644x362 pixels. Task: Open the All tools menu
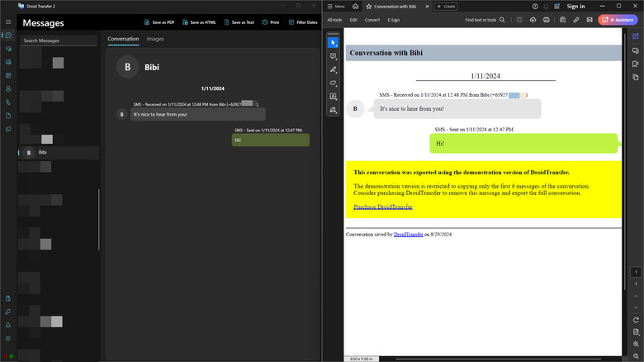point(334,19)
